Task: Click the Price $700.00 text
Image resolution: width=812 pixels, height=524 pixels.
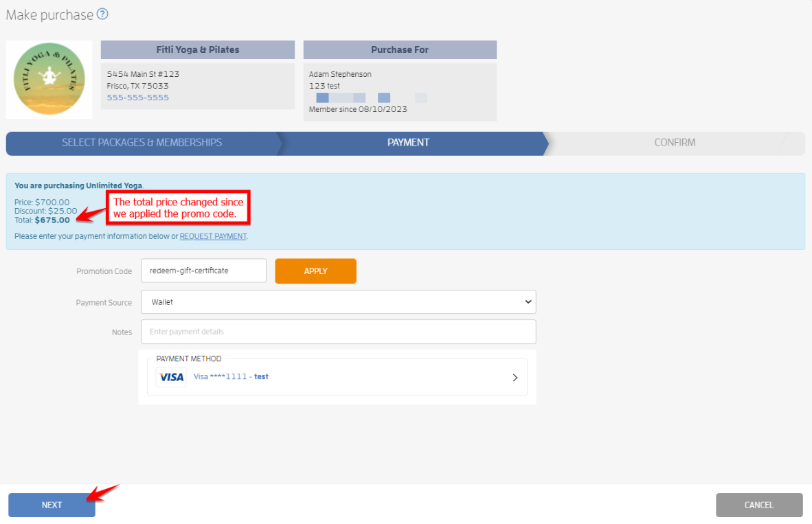Action: click(x=42, y=202)
